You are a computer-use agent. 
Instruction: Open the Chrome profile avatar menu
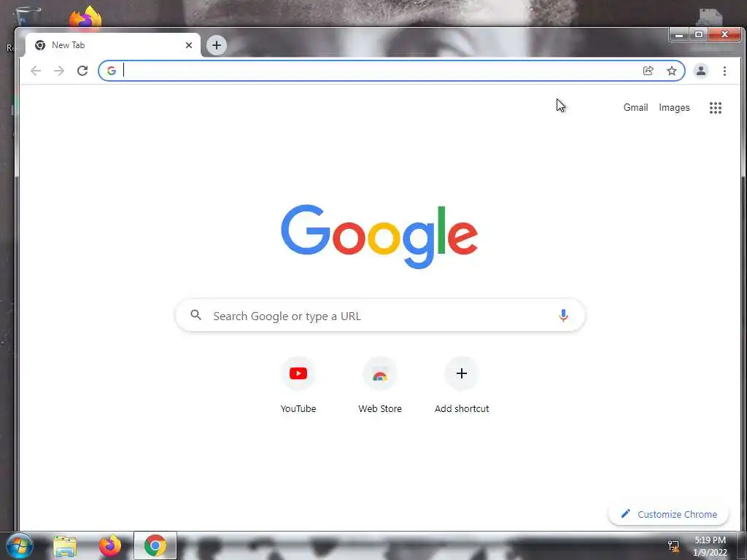(701, 71)
